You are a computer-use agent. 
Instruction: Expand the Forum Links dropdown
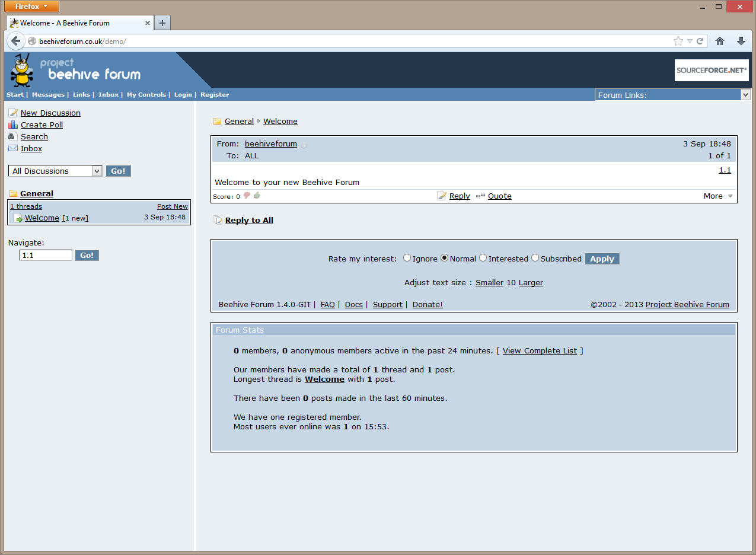pyautogui.click(x=745, y=94)
